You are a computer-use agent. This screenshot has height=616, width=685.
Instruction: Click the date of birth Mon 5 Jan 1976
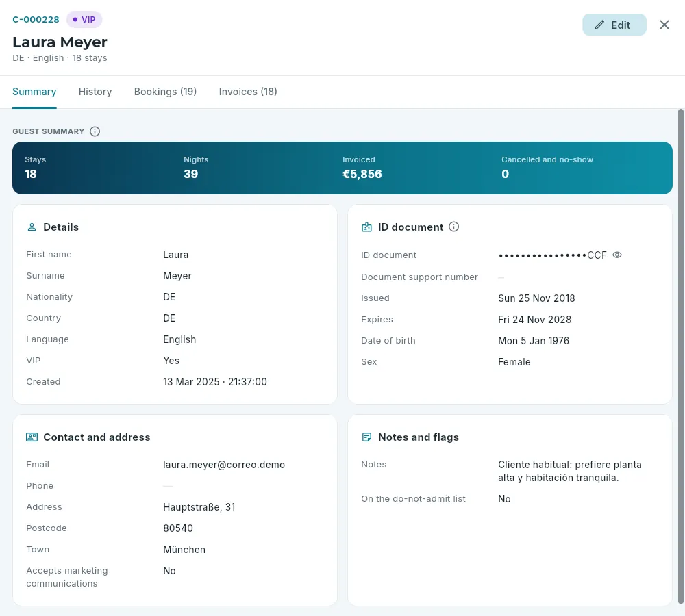[x=534, y=341]
